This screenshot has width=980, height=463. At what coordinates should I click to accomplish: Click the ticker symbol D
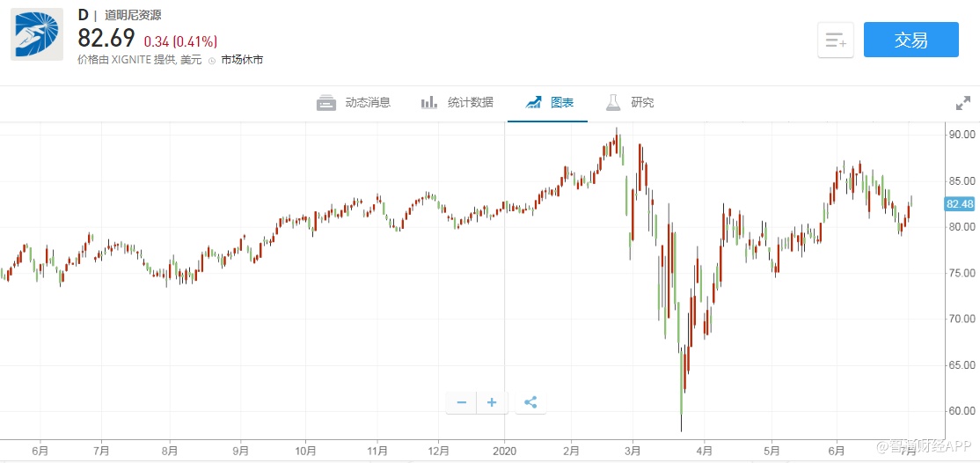point(83,16)
